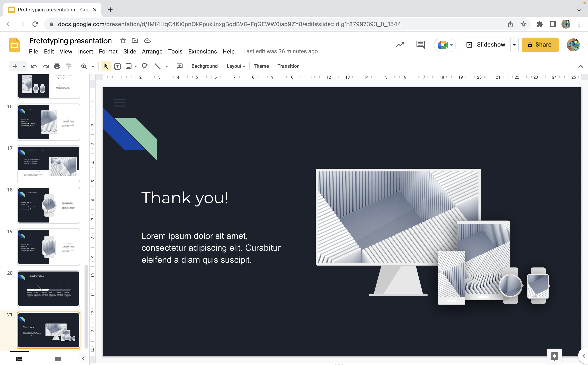Click the Add comment toolbar icon
The image size is (588, 365).
point(180,66)
